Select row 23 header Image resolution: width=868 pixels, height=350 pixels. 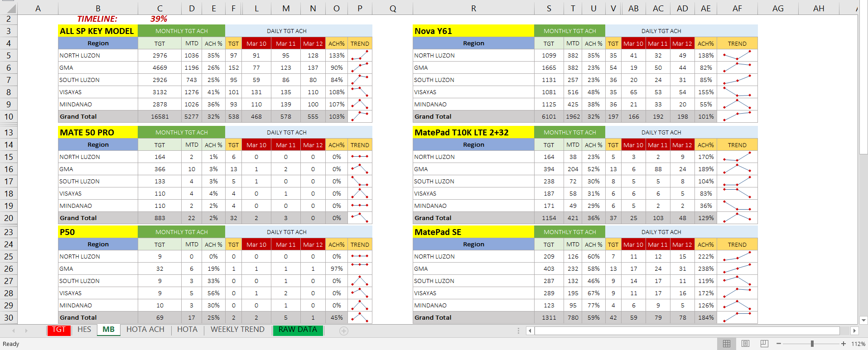[9, 232]
